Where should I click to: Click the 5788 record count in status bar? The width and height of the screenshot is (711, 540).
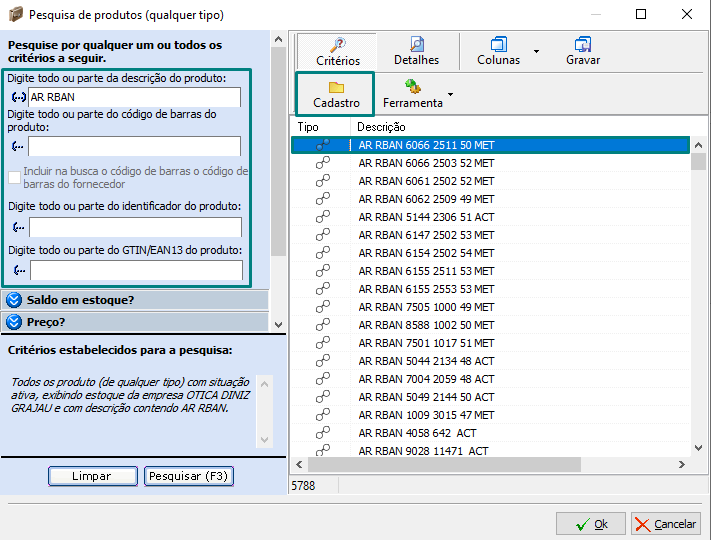point(303,486)
